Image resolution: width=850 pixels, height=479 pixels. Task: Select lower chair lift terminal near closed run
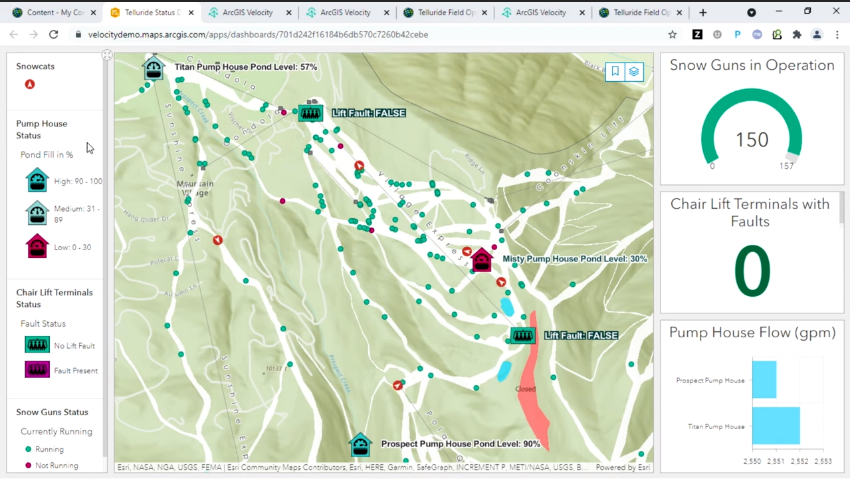523,335
